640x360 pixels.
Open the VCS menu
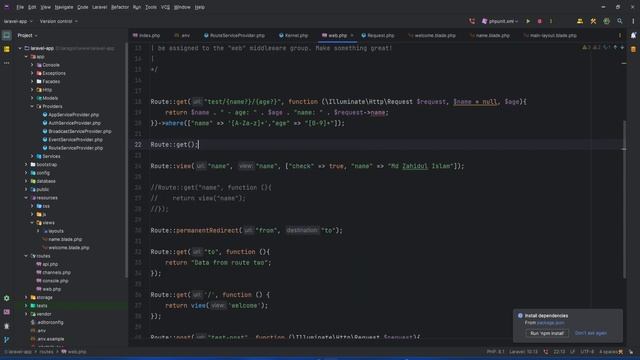click(x=165, y=7)
